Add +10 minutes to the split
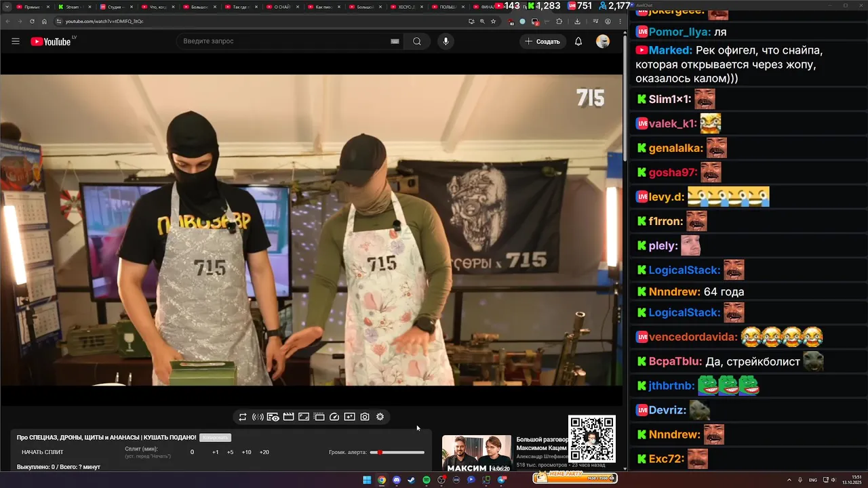The height and width of the screenshot is (488, 868). click(246, 452)
